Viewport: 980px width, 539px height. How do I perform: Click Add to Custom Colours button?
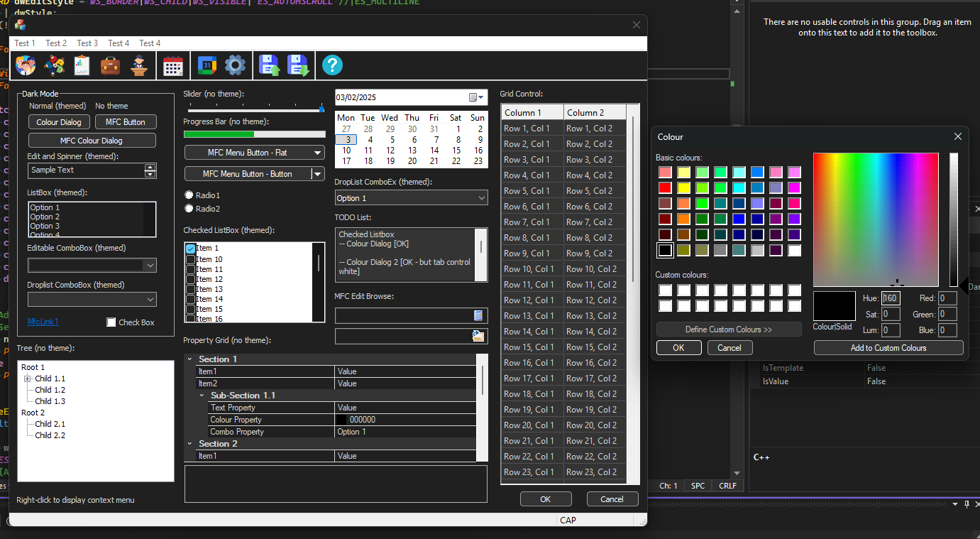pos(888,348)
